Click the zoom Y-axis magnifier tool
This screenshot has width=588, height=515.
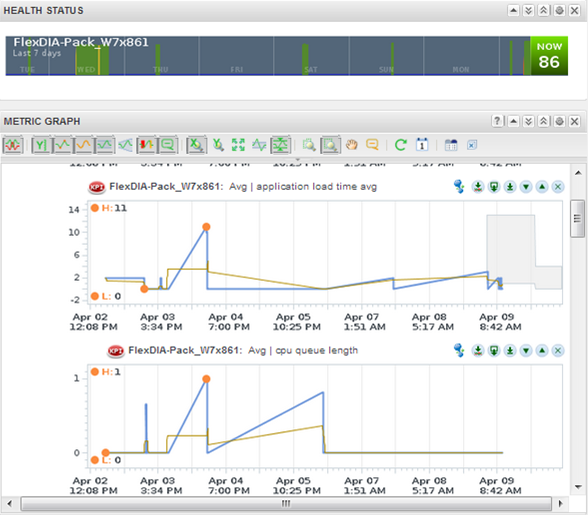tap(218, 145)
